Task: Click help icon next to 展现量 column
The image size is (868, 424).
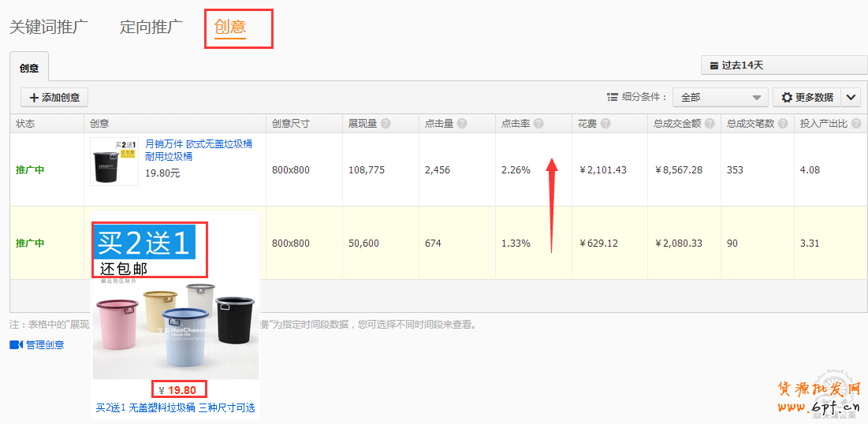Action: [x=385, y=124]
